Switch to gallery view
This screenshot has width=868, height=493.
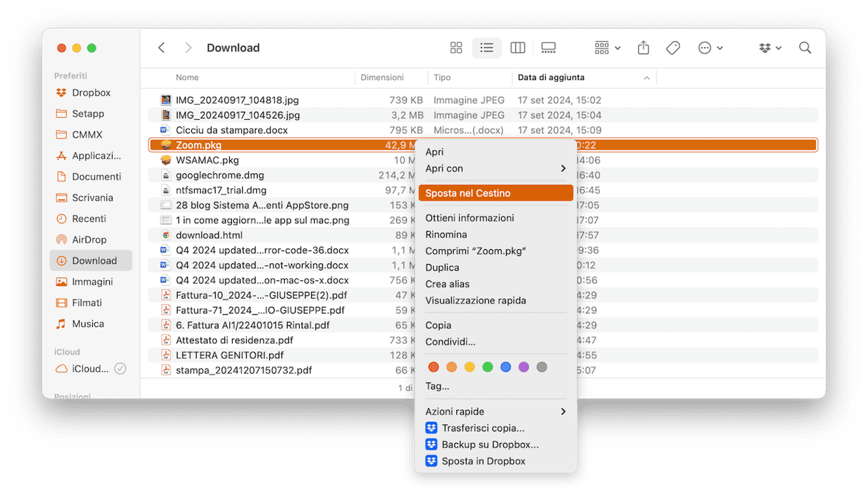click(x=548, y=48)
